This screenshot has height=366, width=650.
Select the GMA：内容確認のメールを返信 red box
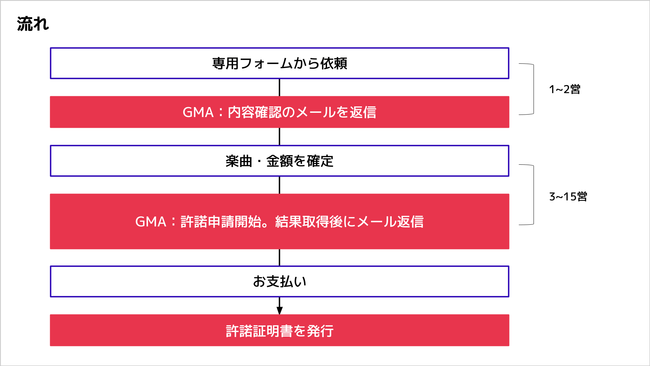(x=279, y=112)
